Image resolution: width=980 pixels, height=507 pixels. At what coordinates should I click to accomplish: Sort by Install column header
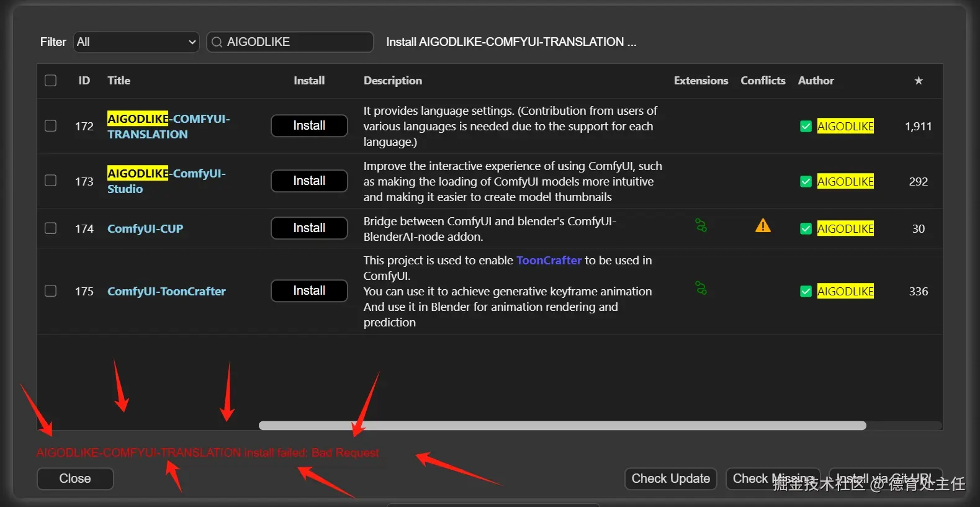[x=309, y=81]
